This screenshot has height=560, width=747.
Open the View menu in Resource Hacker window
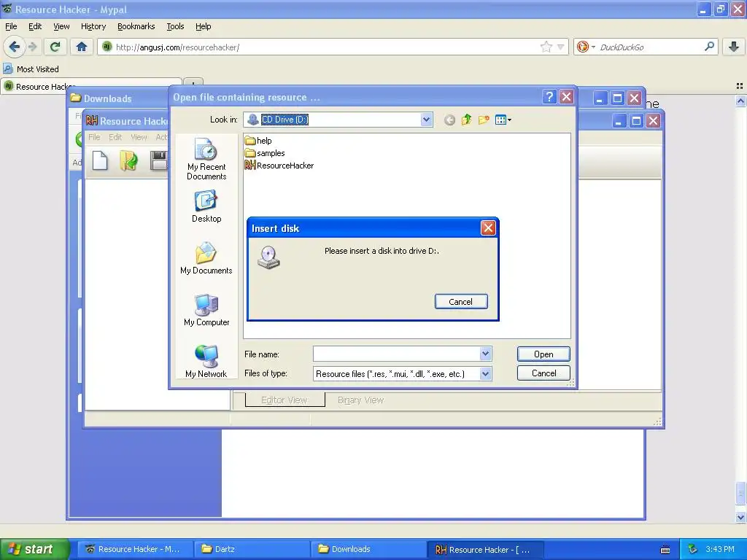(x=139, y=137)
